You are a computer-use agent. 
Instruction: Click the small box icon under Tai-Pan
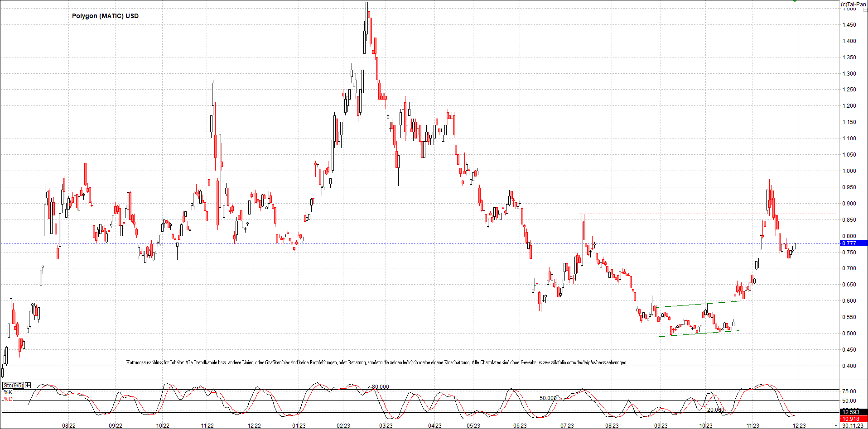click(x=864, y=9)
